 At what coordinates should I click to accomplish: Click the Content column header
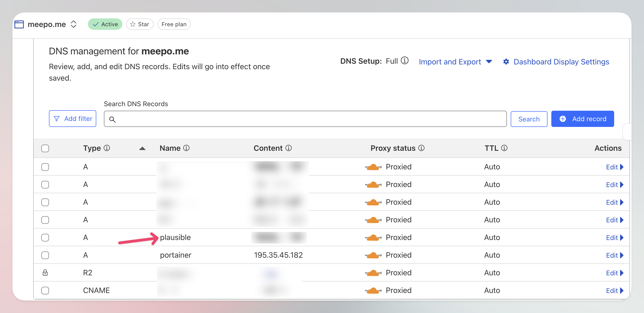[x=268, y=148]
